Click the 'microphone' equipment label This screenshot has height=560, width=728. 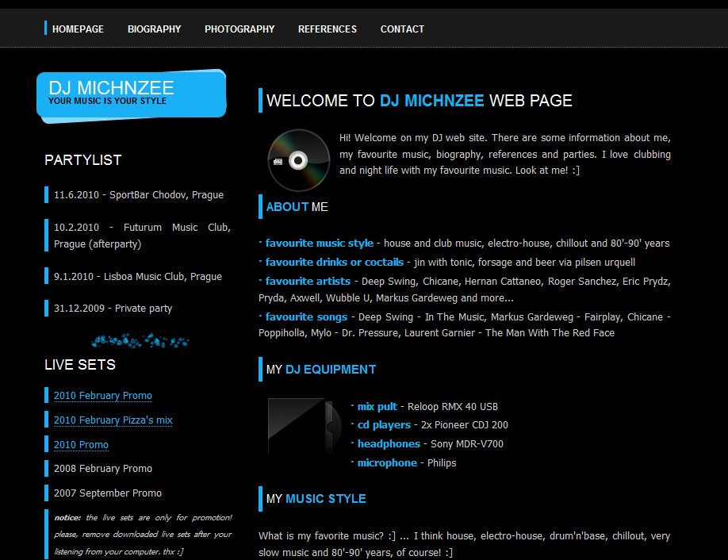pos(387,462)
